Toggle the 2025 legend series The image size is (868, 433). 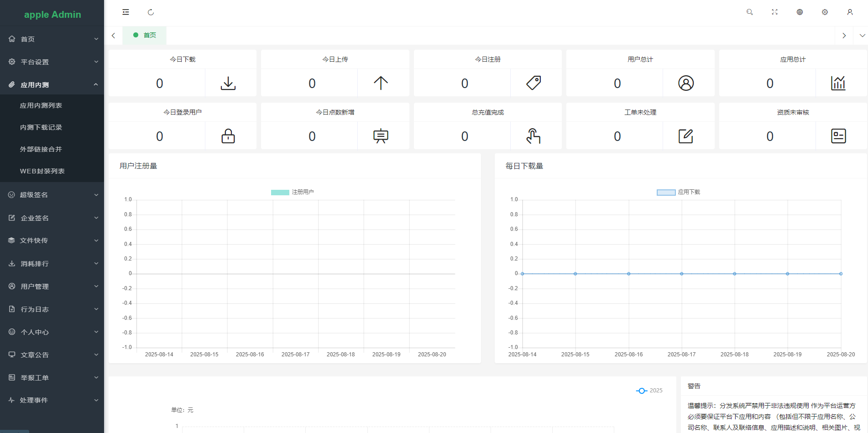click(x=649, y=391)
